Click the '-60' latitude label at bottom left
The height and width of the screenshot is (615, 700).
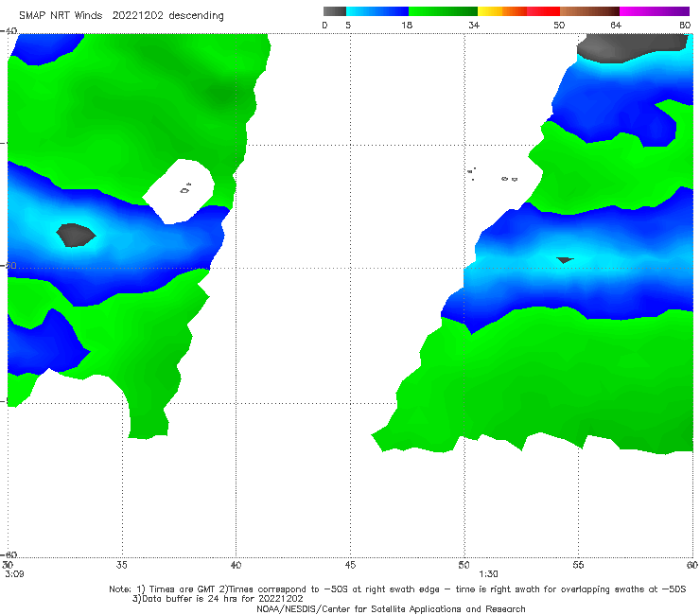[x=9, y=554]
